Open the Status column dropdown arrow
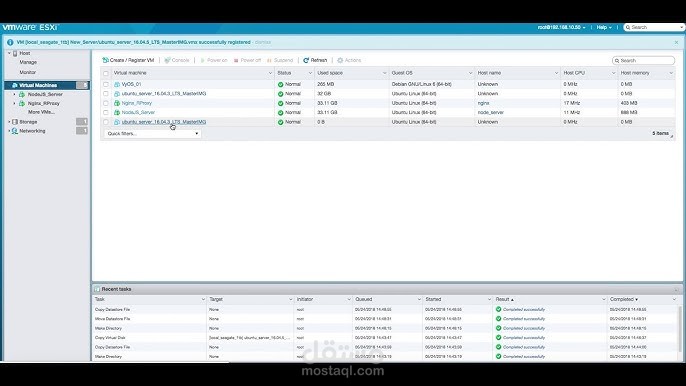 pyautogui.click(x=310, y=73)
